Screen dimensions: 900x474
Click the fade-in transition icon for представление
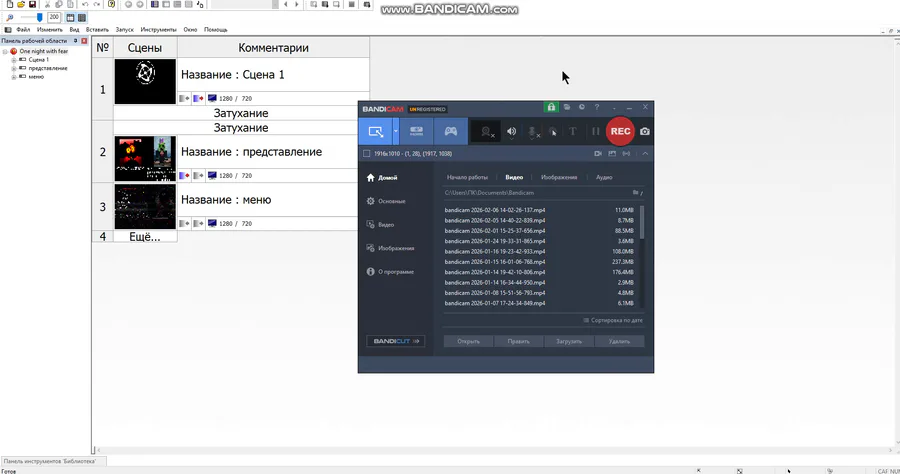click(184, 176)
